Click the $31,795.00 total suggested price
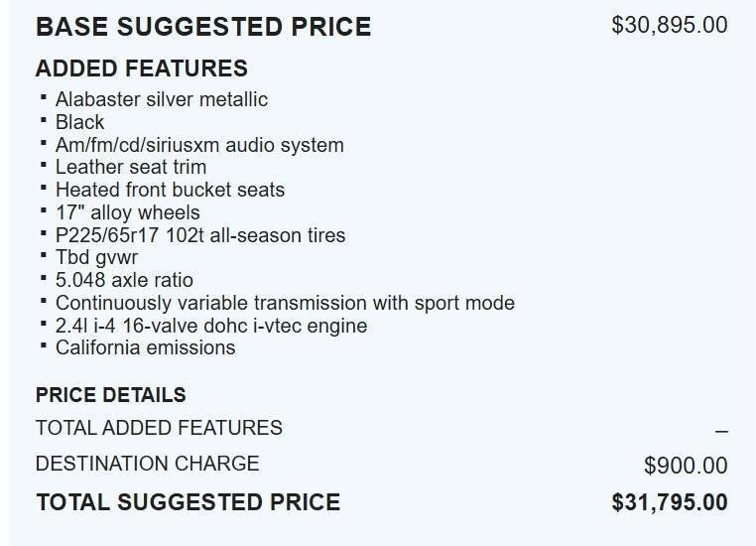This screenshot has width=756, height=546. pos(669,502)
